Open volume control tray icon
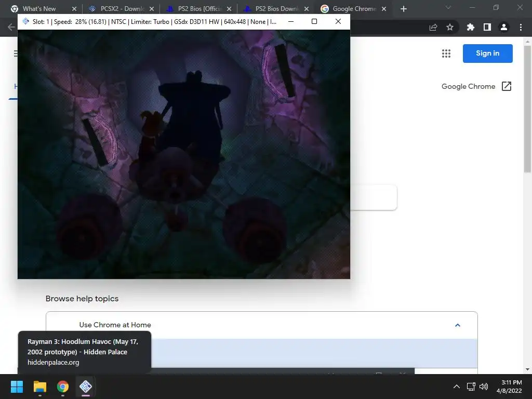 pos(484,387)
